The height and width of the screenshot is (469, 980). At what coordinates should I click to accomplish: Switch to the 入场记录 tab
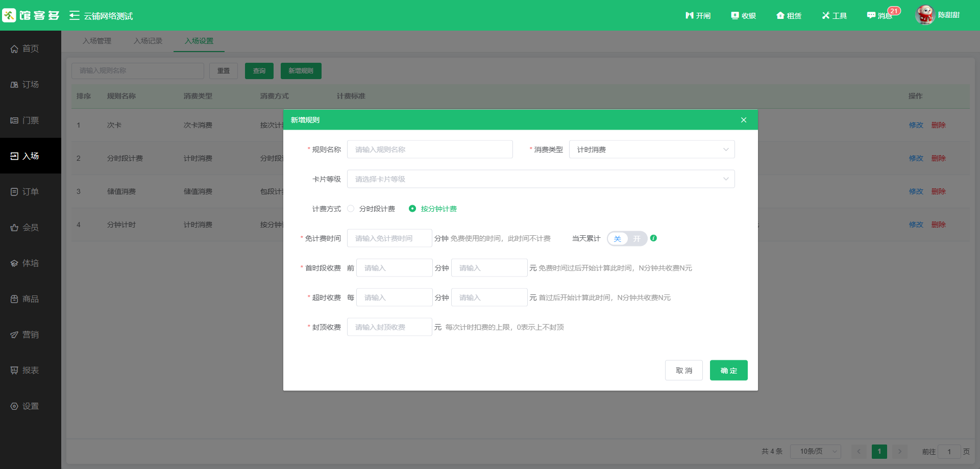[x=148, y=41]
